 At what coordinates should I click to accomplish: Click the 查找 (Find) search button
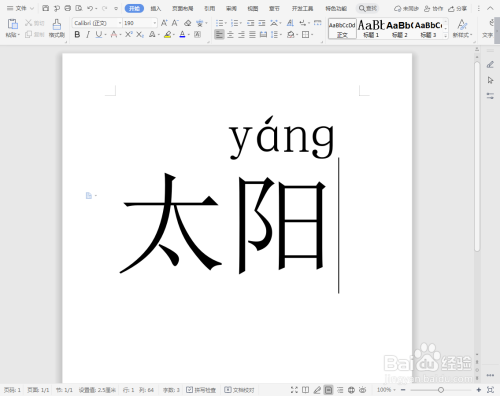[x=368, y=8]
